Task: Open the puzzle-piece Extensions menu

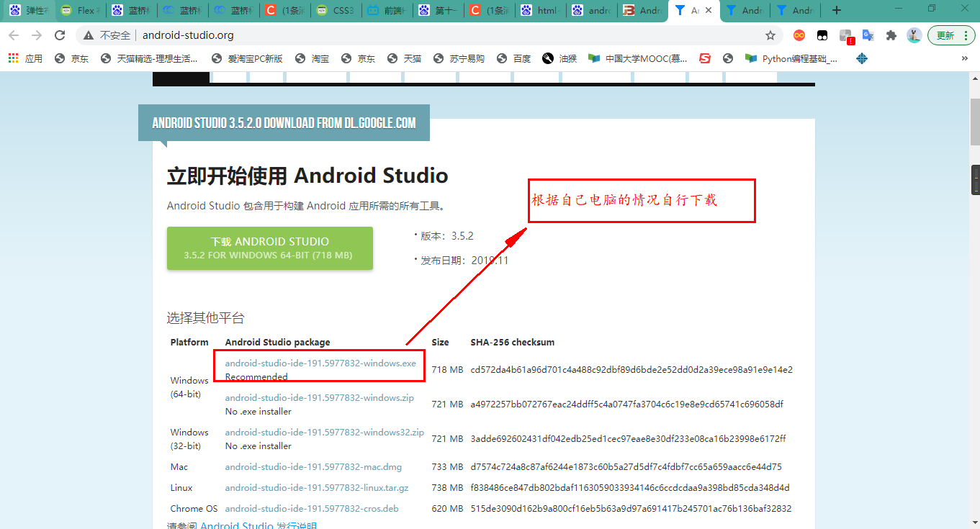Action: tap(891, 35)
